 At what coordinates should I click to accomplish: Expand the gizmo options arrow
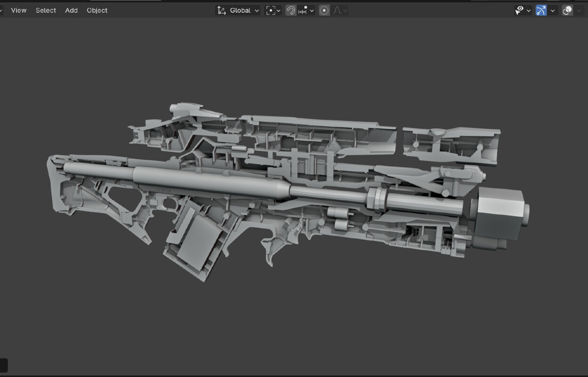tap(553, 10)
